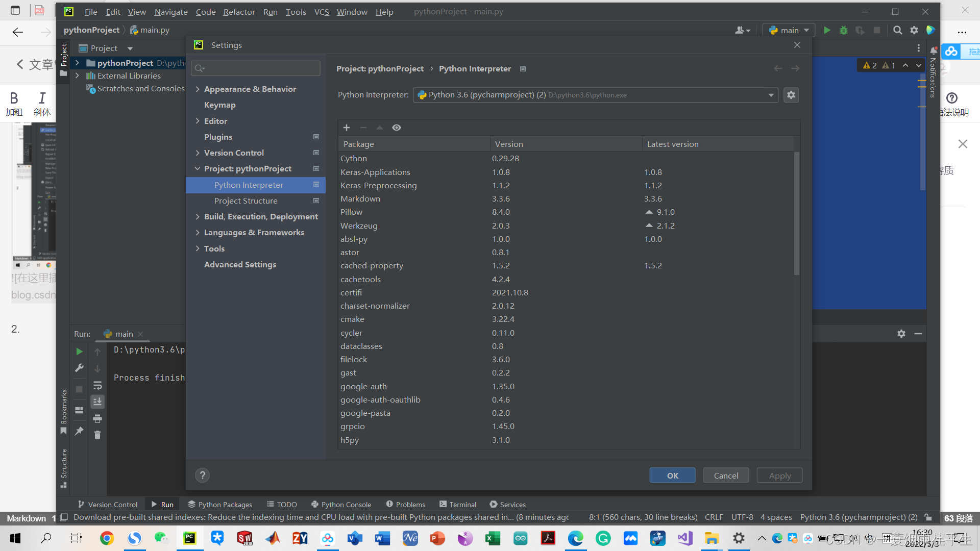Open the Version Control tab

108,505
